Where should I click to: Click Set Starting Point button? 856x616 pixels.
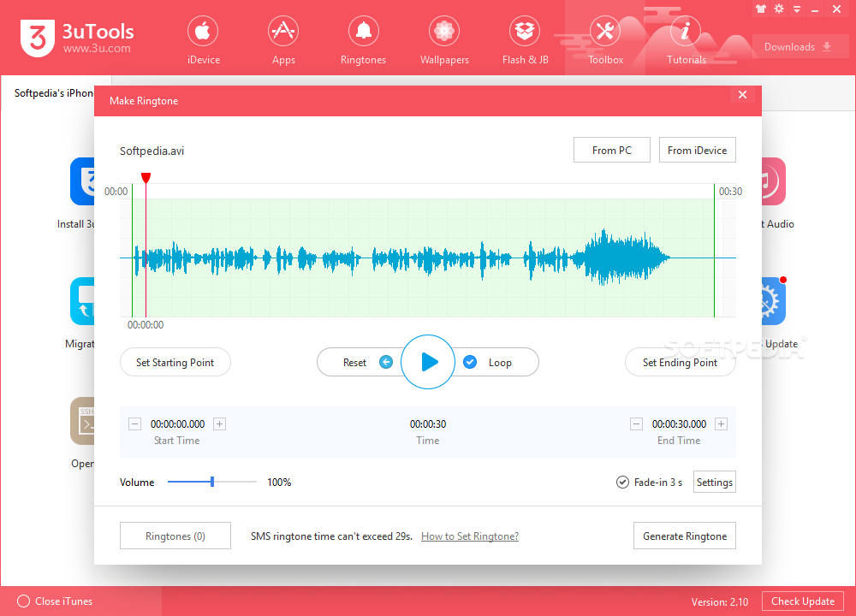click(x=175, y=362)
